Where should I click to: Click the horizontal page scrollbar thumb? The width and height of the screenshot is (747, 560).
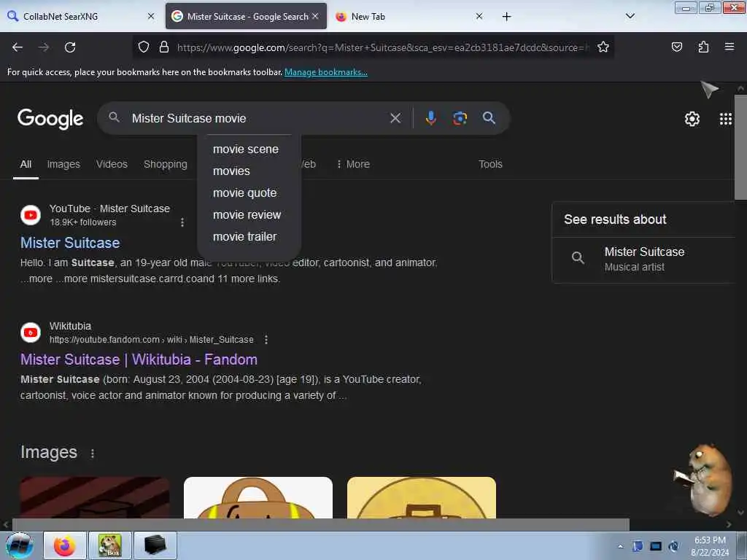coord(321,525)
